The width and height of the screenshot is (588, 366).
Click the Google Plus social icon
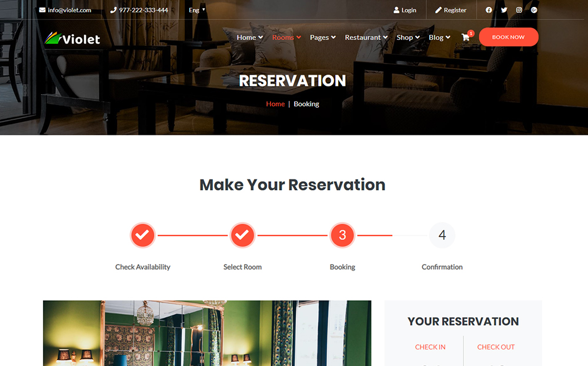534,10
